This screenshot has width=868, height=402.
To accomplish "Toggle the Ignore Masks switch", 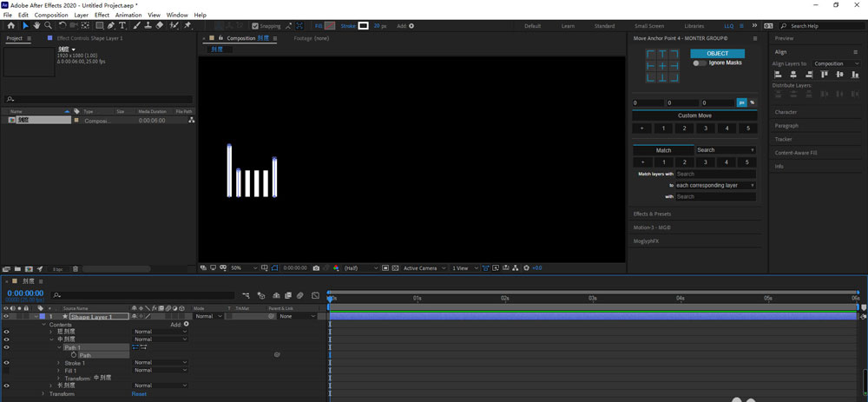I will coord(699,63).
